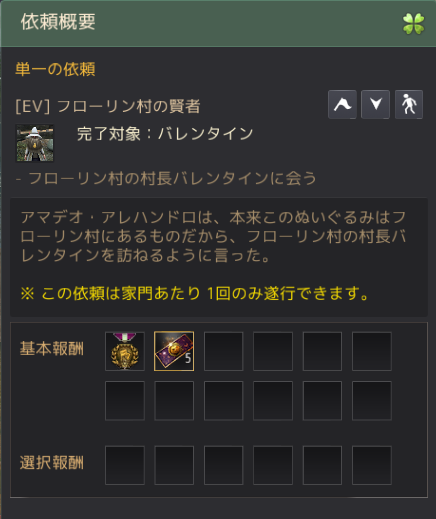Screen dimensions: 436x519
Task: Click the walking person auto-path icon
Action: (409, 104)
